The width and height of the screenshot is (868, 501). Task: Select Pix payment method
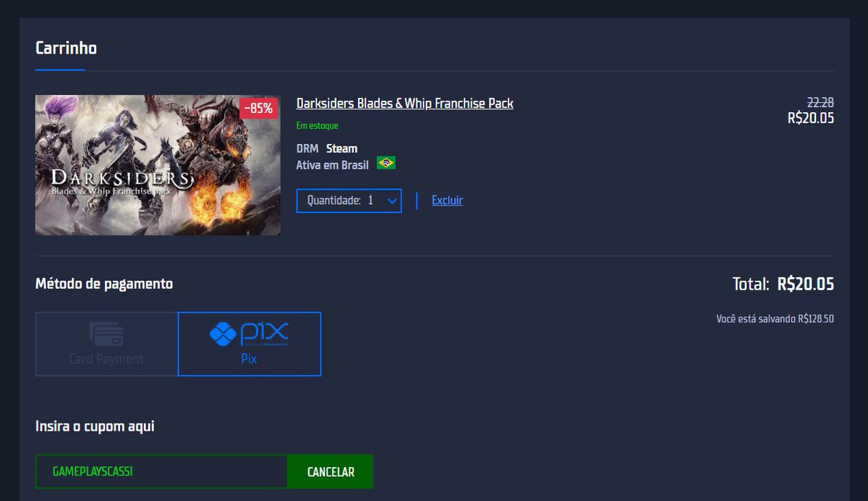point(249,344)
